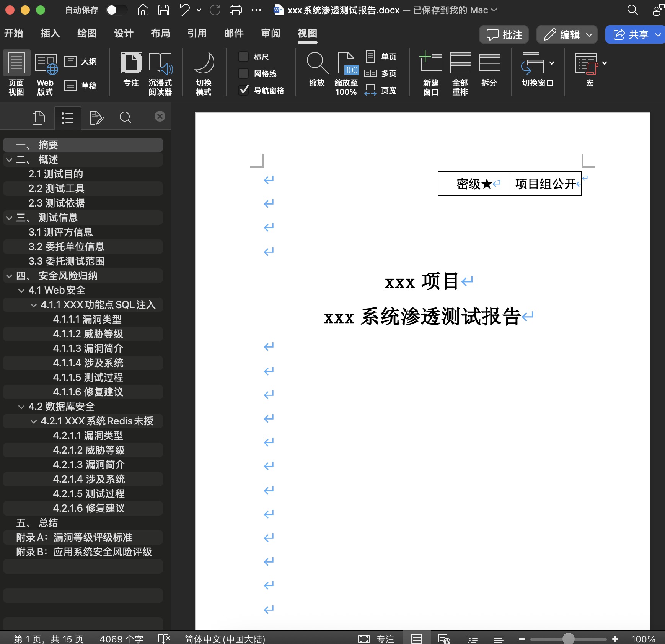The width and height of the screenshot is (665, 644).
Task: Collapse the 4.2 数据库安全 section
Action: point(21,407)
